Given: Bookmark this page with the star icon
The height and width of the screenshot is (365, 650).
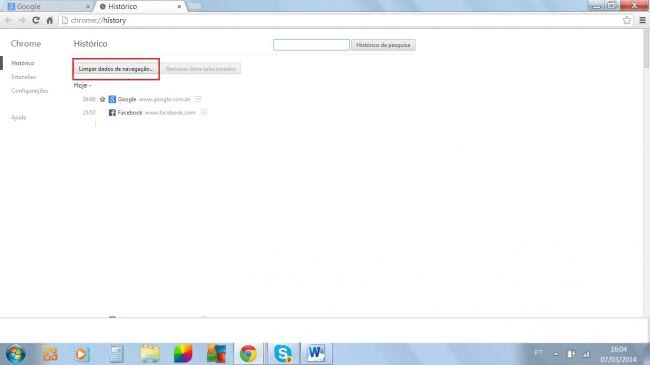Looking at the screenshot, I should [x=627, y=20].
